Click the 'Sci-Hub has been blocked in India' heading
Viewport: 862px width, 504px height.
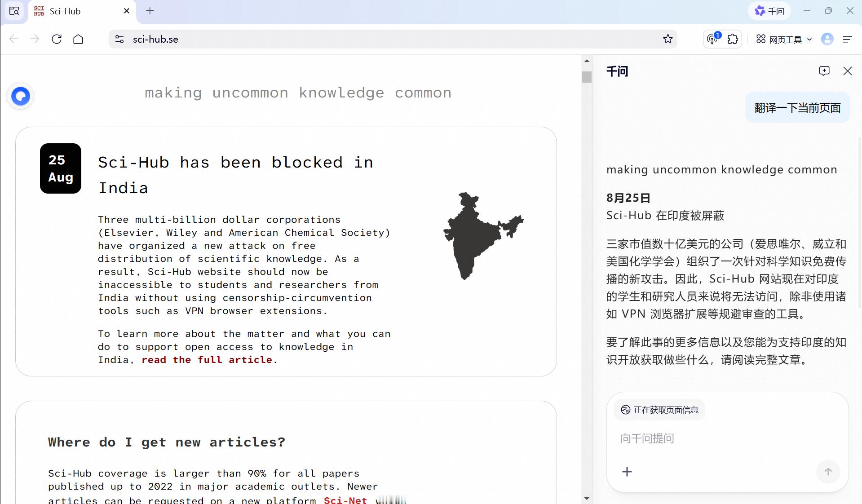pyautogui.click(x=235, y=175)
